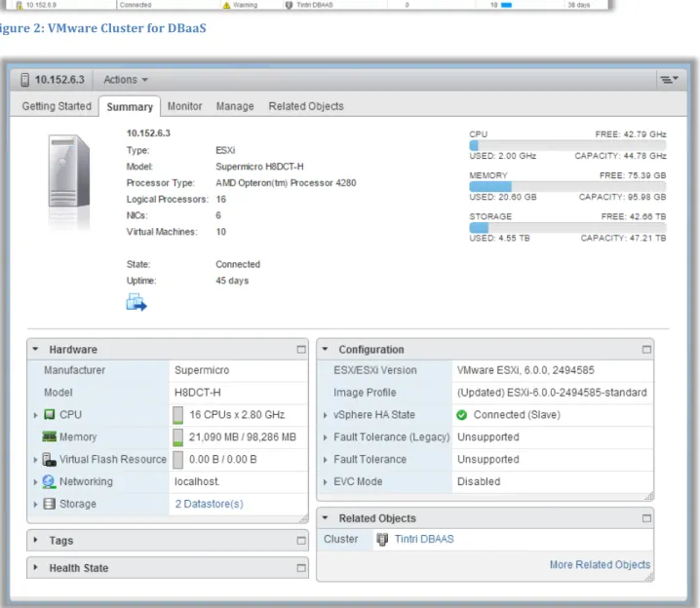Expand the Fault Tolerance row
The image size is (700, 608).
click(x=326, y=460)
